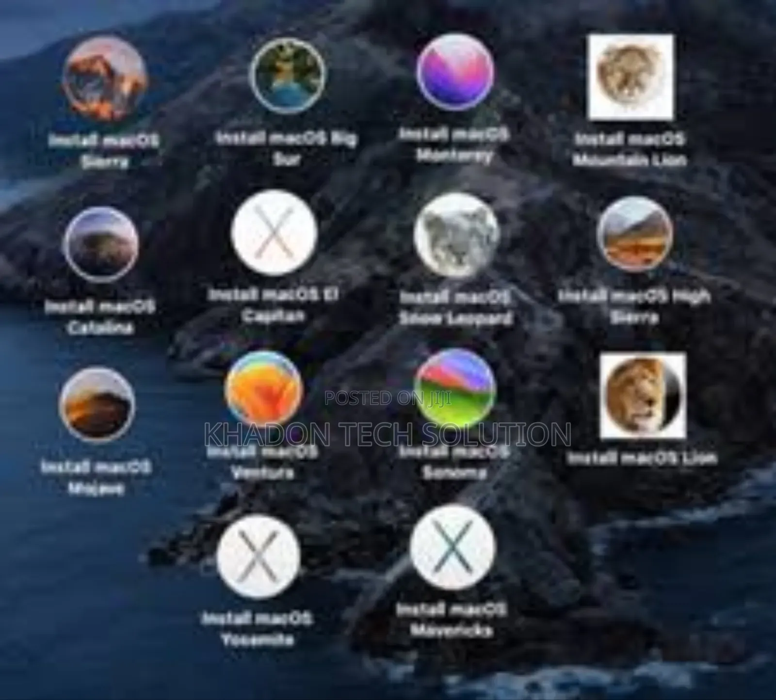This screenshot has height=700, width=776.
Task: Open the Install macOS Mavericks icon
Action: (x=453, y=547)
